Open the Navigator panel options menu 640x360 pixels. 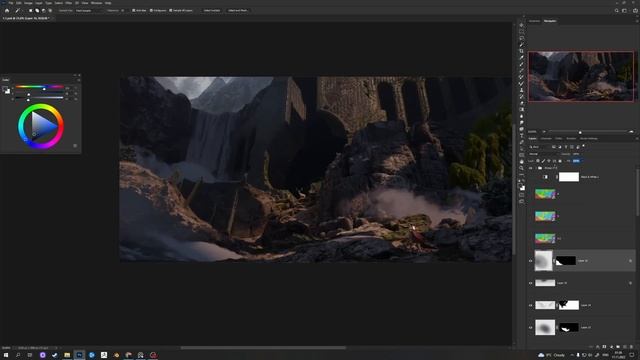(x=636, y=21)
